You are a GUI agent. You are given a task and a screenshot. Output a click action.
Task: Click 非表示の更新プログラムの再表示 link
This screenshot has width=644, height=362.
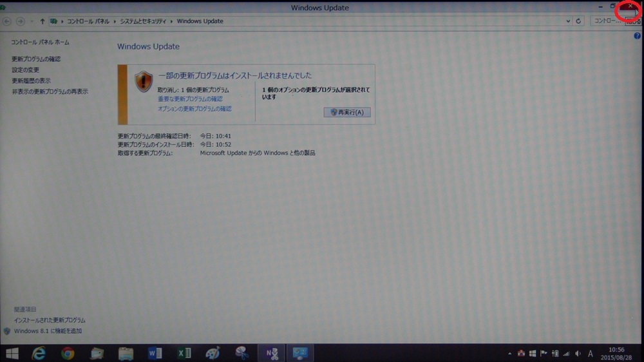coord(50,91)
